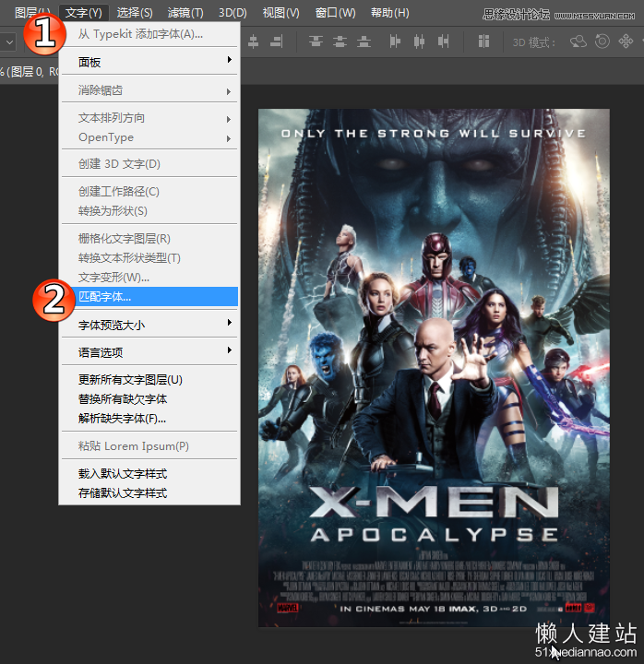
Task: Choose 转换为形状(S)
Action: point(149,211)
